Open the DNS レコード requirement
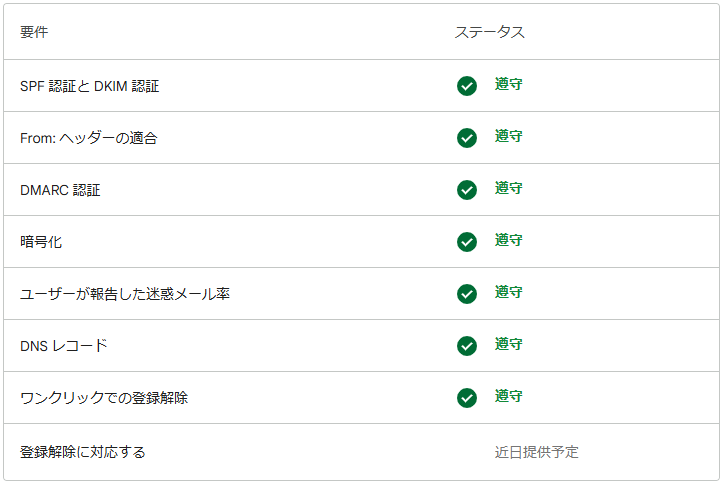725x484 pixels. [64, 346]
